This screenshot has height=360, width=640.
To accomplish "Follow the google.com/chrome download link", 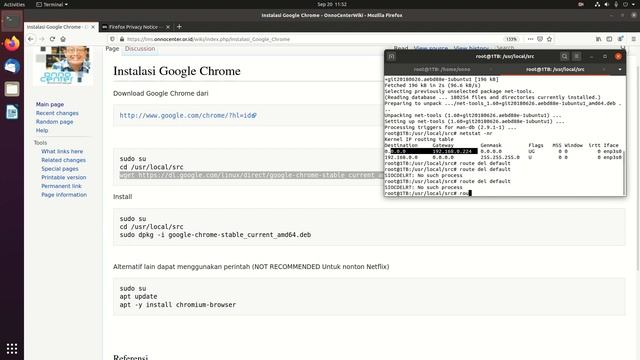I will (188, 116).
